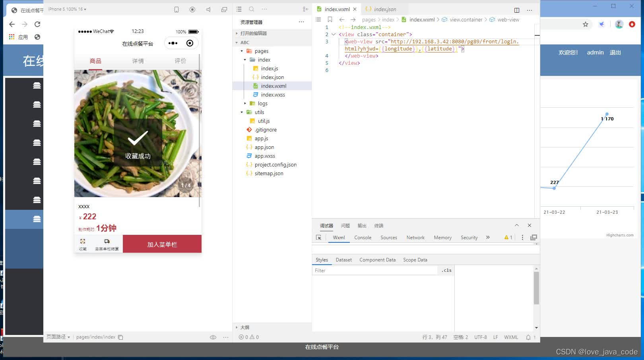Copy page path icon in status bar
The image size is (644, 360).
[x=120, y=337]
